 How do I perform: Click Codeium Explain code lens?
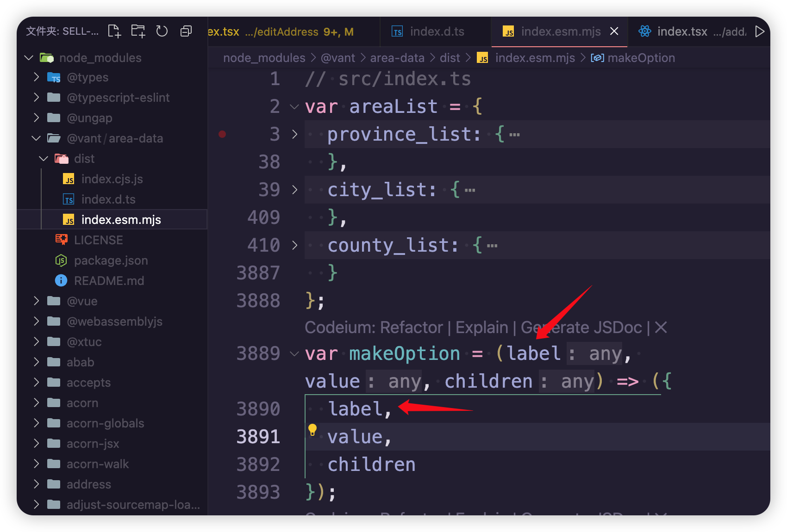coord(482,328)
